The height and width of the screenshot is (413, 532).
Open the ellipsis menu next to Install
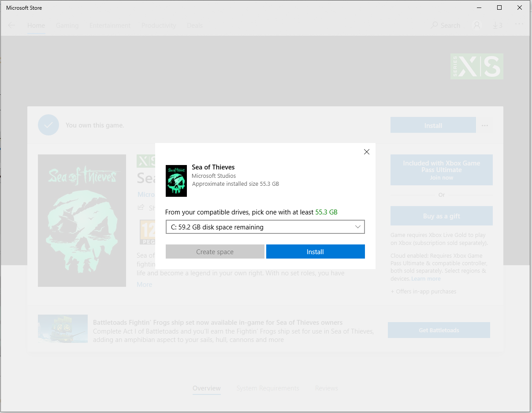(485, 125)
